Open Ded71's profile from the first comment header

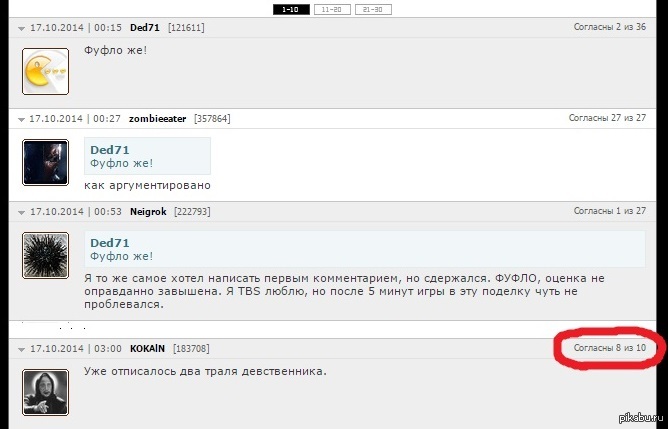coord(147,27)
